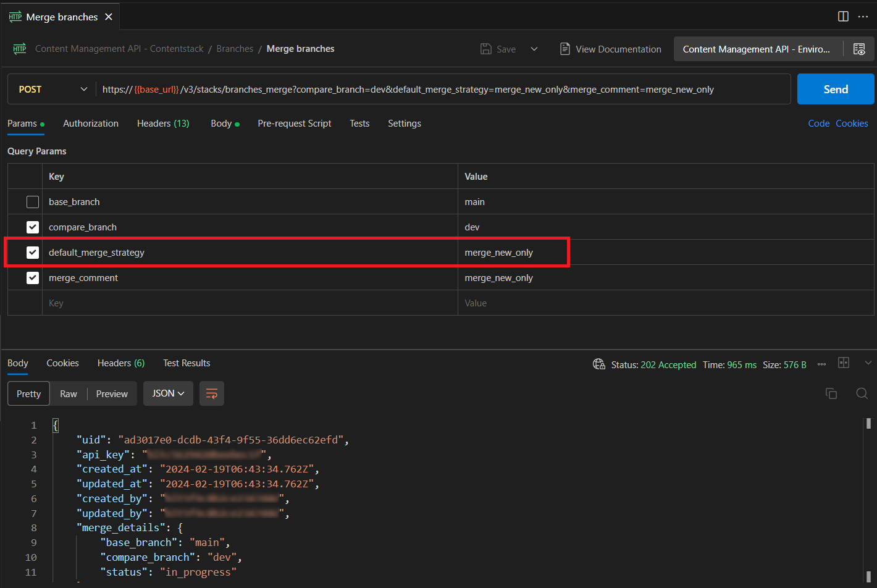Open the Settings tab
Image resolution: width=877 pixels, height=588 pixels.
(405, 124)
